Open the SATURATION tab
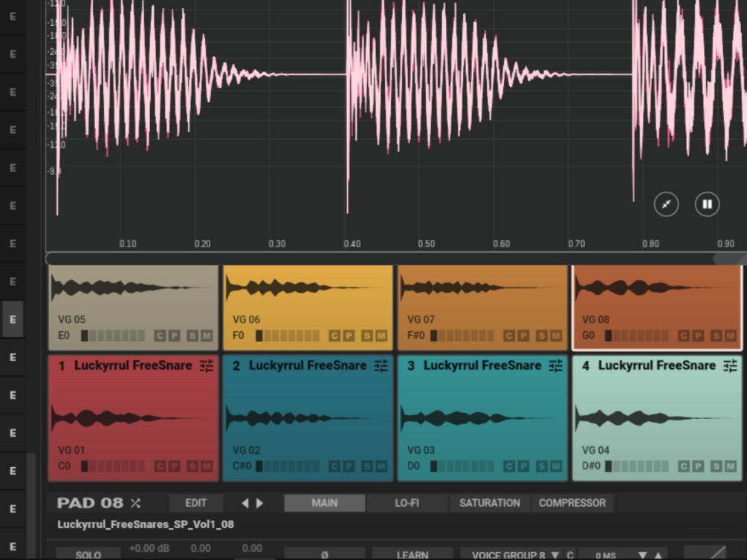 pos(490,503)
